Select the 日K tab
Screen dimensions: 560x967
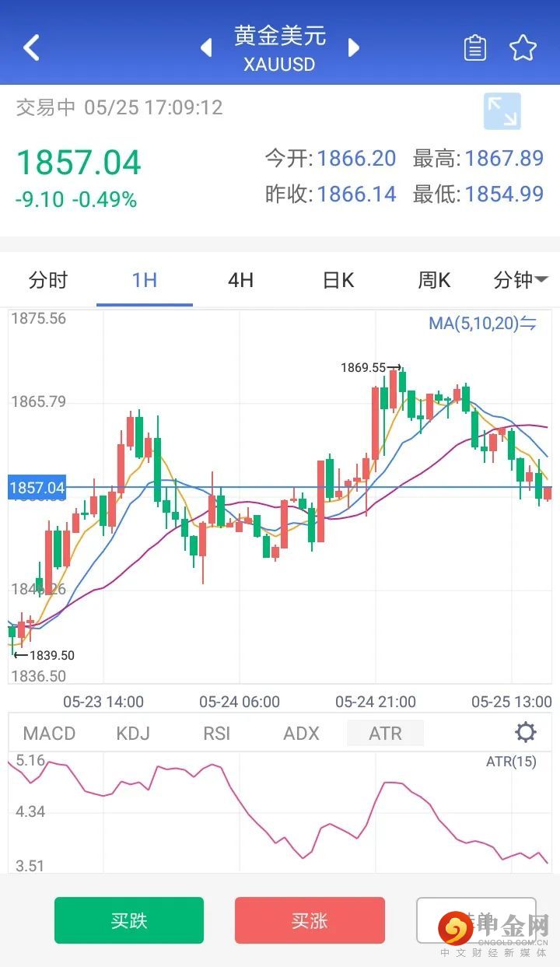(x=338, y=280)
